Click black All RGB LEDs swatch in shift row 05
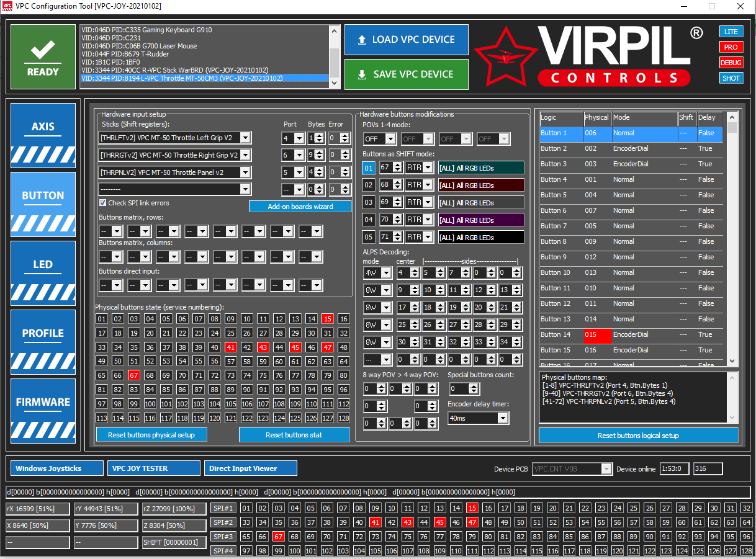The width and height of the screenshot is (756, 559). [x=480, y=237]
